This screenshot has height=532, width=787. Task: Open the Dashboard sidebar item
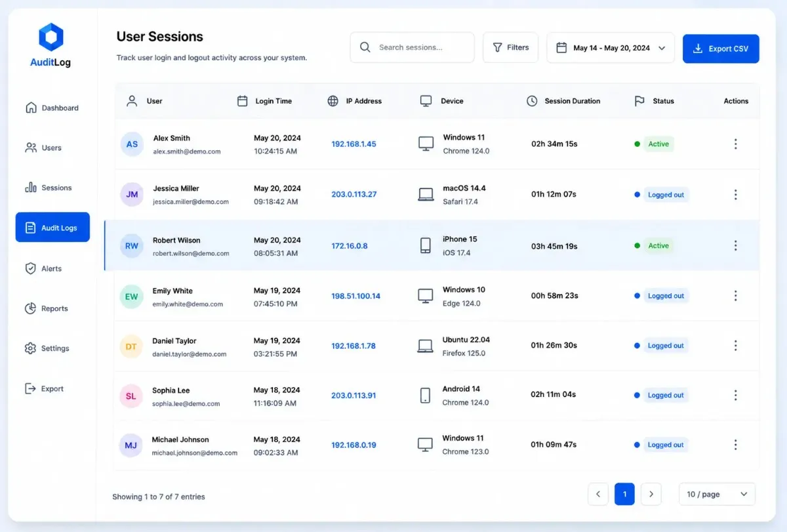click(52, 108)
